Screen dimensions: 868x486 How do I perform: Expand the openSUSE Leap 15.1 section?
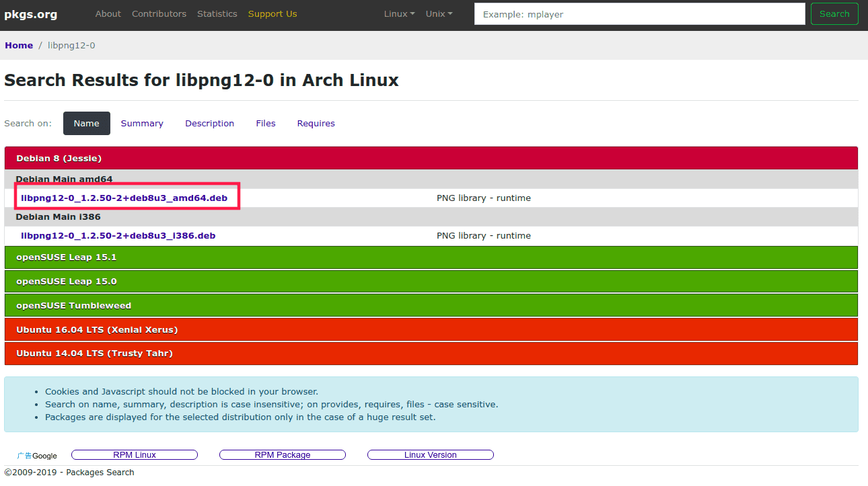click(x=66, y=257)
